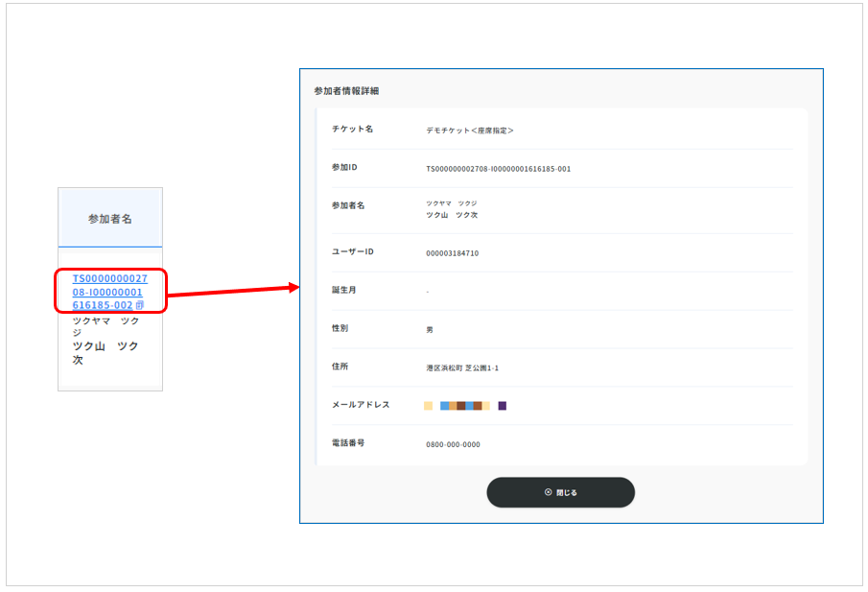The image size is (868, 592).
Task: Click the 参加者情報詳細 dialog title
Action: coord(346,91)
